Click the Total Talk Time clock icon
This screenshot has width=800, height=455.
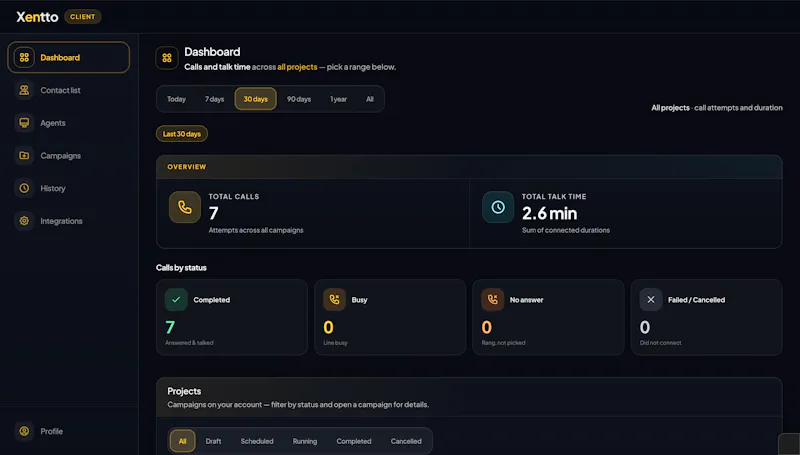click(x=498, y=207)
